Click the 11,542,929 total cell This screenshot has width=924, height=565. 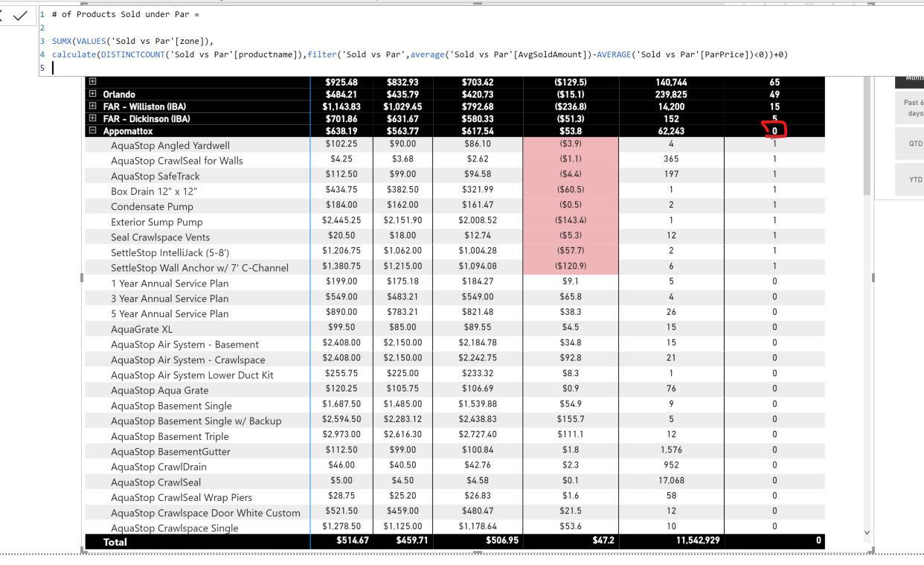click(699, 540)
